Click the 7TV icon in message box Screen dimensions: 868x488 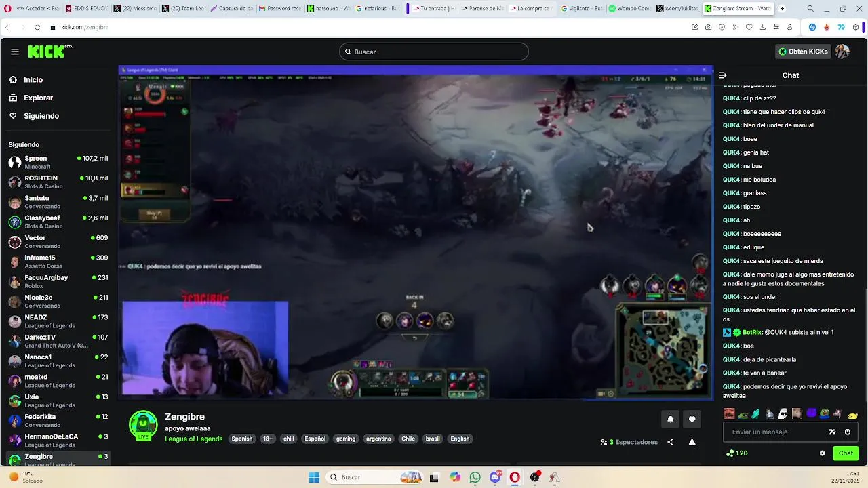[832, 432]
